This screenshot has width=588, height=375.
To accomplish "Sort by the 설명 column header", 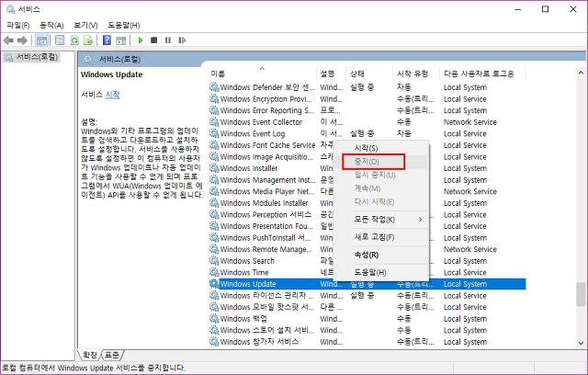I will 332,74.
